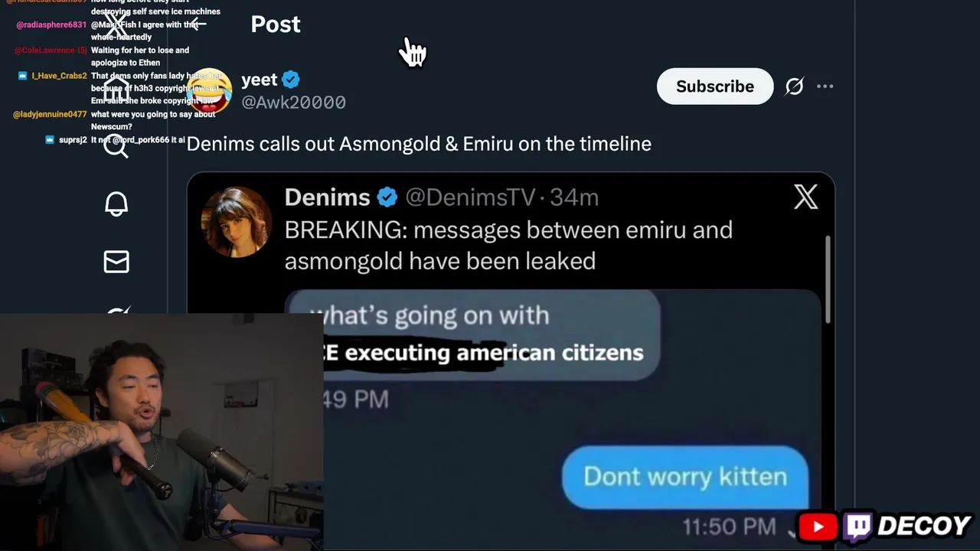This screenshot has height=551, width=980.
Task: Open Notifications bell icon
Action: point(116,204)
